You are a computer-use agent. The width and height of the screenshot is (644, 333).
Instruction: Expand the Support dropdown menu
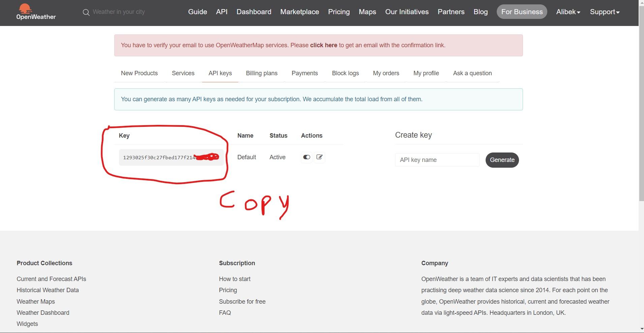(605, 12)
